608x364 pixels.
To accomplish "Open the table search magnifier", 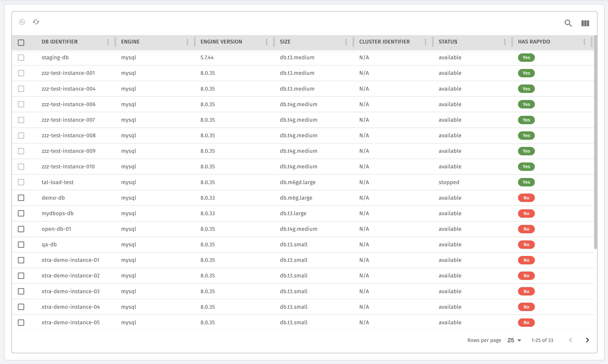I will [x=568, y=23].
